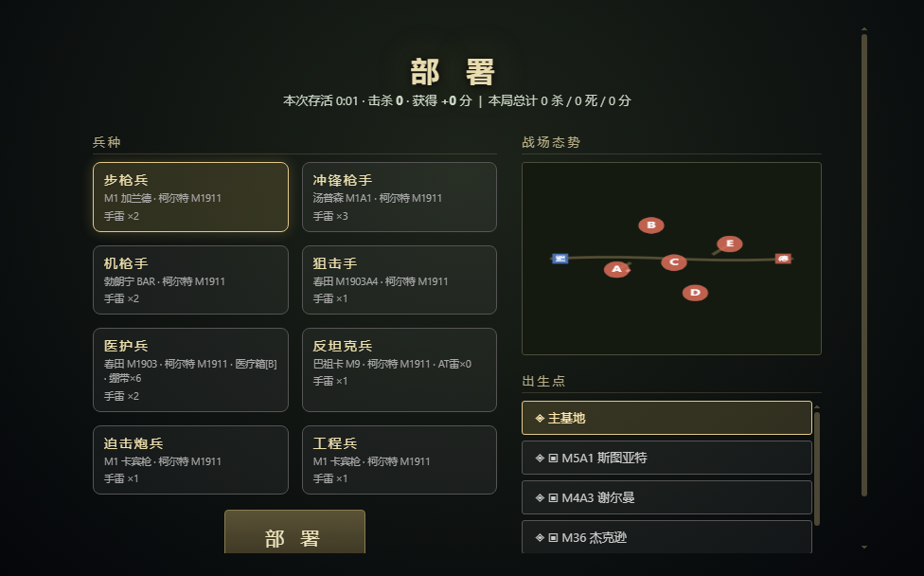Viewport: 924px width, 576px height.
Task: Click the 部署 deploy button
Action: (294, 531)
